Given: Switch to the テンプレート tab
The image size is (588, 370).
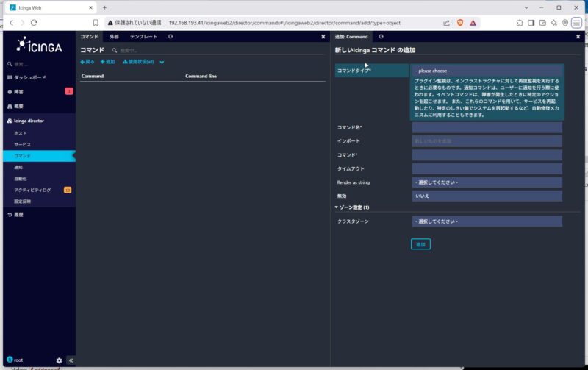Looking at the screenshot, I should pos(143,36).
